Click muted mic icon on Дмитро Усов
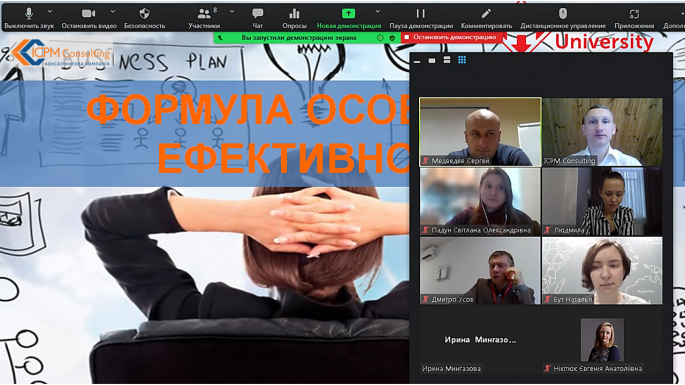The width and height of the screenshot is (685, 385). (426, 299)
